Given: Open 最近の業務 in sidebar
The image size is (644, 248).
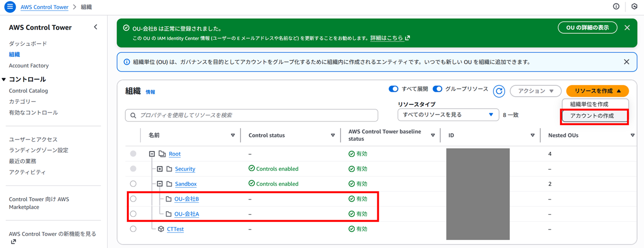Looking at the screenshot, I should coord(23,161).
